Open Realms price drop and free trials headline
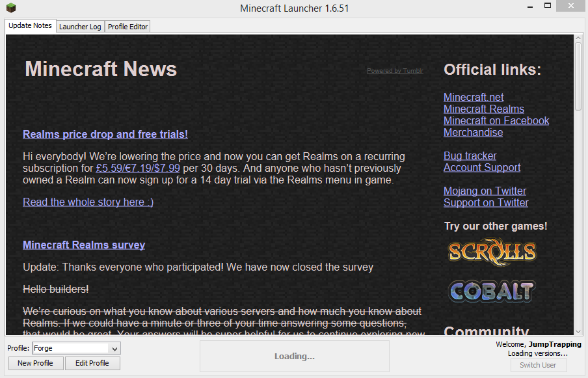588x378 pixels. (105, 134)
